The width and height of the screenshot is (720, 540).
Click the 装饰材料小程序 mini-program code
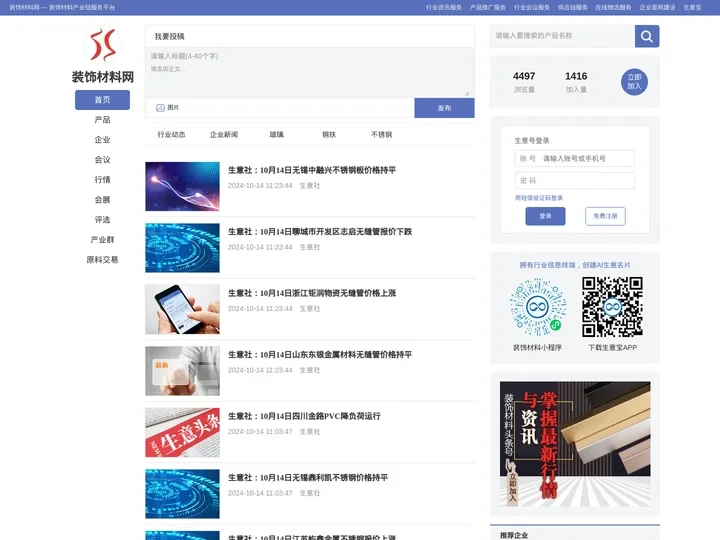(x=537, y=307)
